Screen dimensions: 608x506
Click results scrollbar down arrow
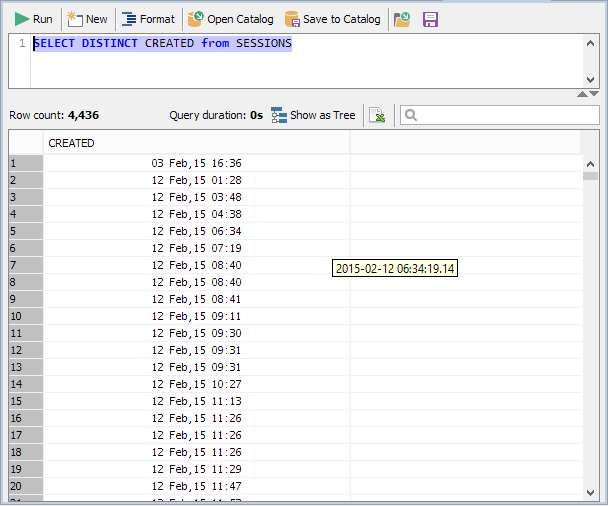click(591, 493)
